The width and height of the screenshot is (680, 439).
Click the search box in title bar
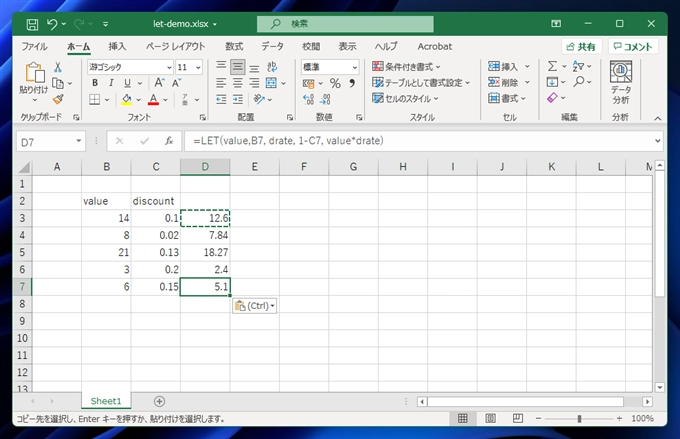[345, 24]
